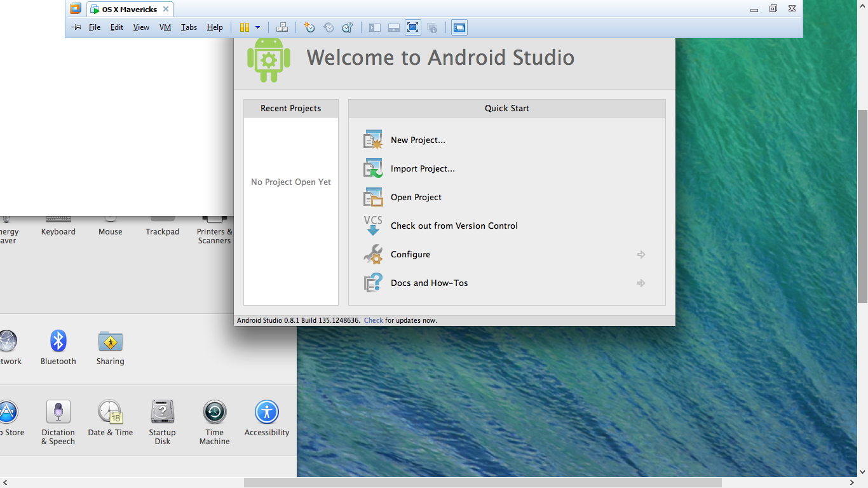Open Time Machine preferences
868x488 pixels.
coord(215,423)
